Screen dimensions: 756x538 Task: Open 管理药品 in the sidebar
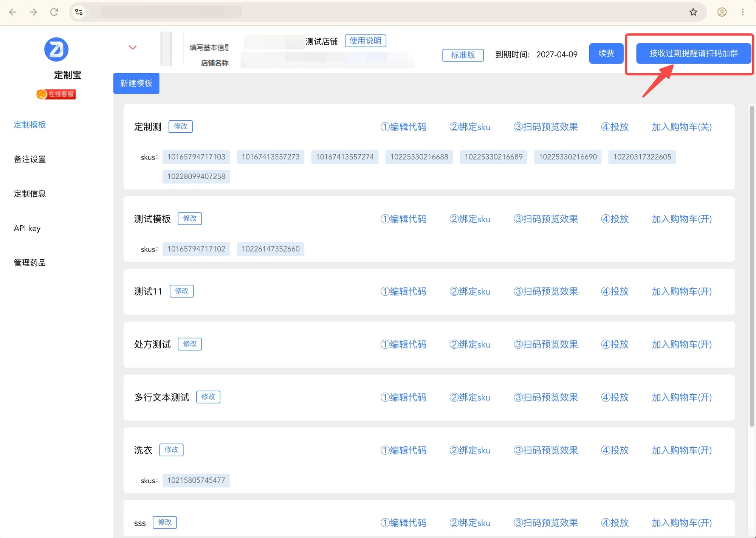click(30, 263)
